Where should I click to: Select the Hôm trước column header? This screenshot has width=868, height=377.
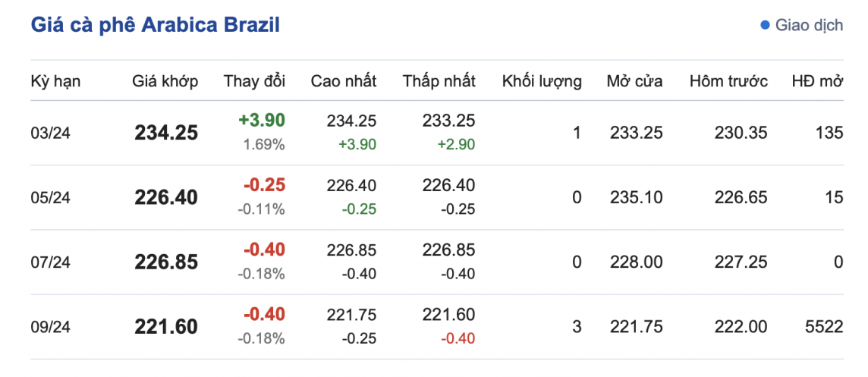click(x=728, y=81)
